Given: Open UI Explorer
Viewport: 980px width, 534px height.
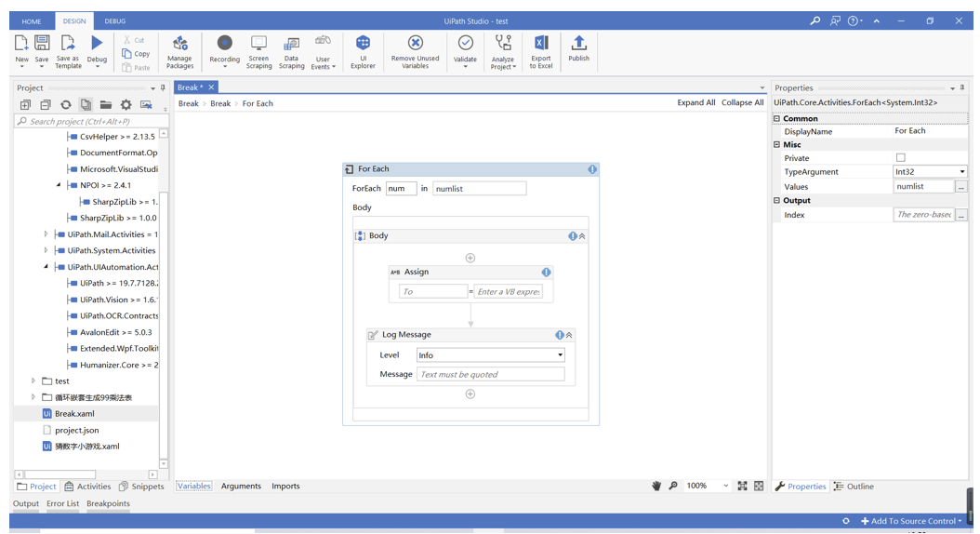Looking at the screenshot, I should pyautogui.click(x=364, y=51).
